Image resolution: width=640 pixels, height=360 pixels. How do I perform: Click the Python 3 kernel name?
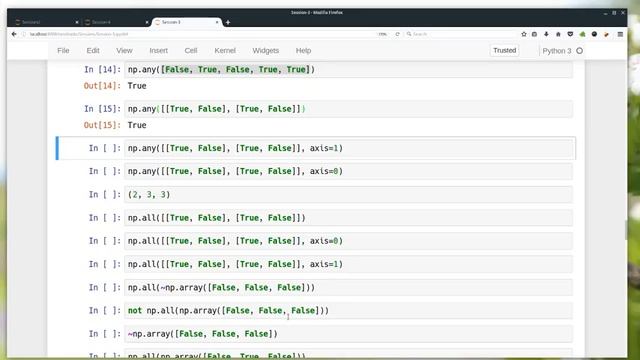(557, 51)
